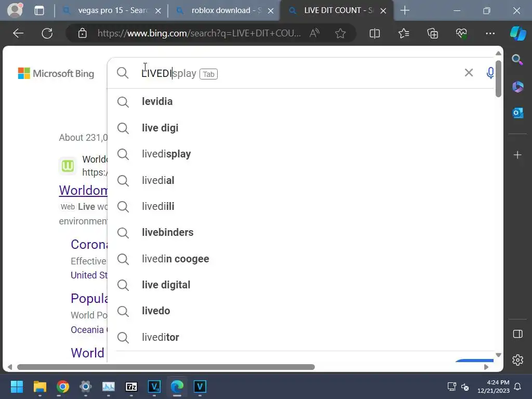Switch to the roblox download tab
This screenshot has height=399, width=532.
224,10
